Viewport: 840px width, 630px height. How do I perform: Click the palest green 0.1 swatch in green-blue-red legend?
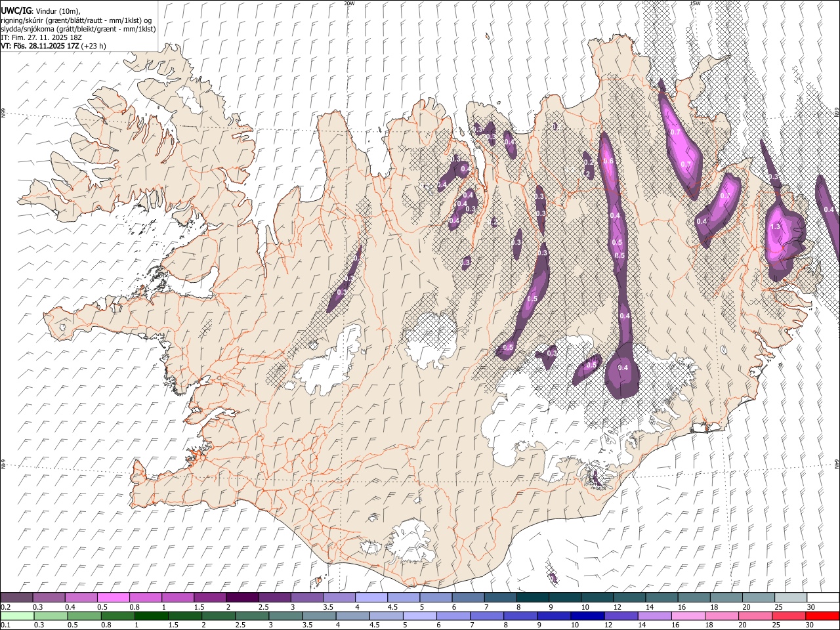[x=17, y=616]
